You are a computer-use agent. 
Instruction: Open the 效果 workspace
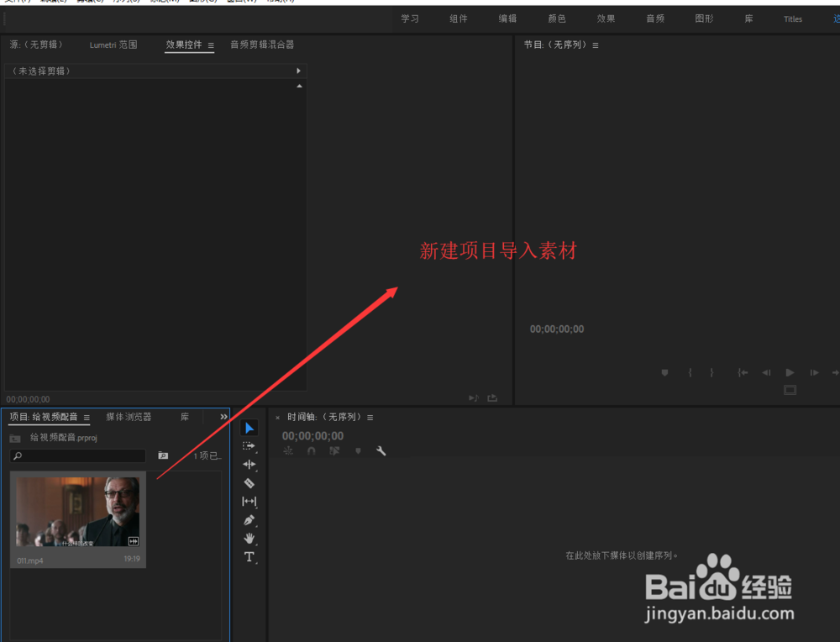[606, 18]
